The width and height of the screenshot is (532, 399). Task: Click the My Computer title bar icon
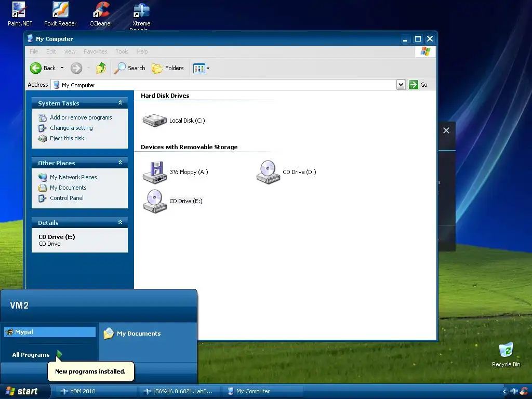tap(30, 38)
